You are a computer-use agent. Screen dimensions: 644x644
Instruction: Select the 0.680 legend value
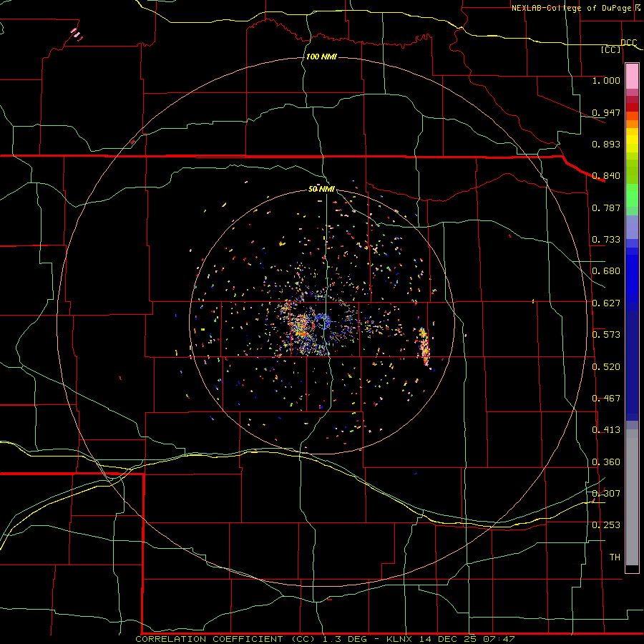[606, 270]
